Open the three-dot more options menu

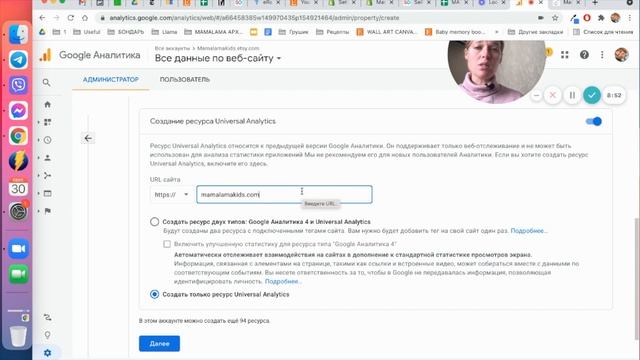[x=602, y=55]
